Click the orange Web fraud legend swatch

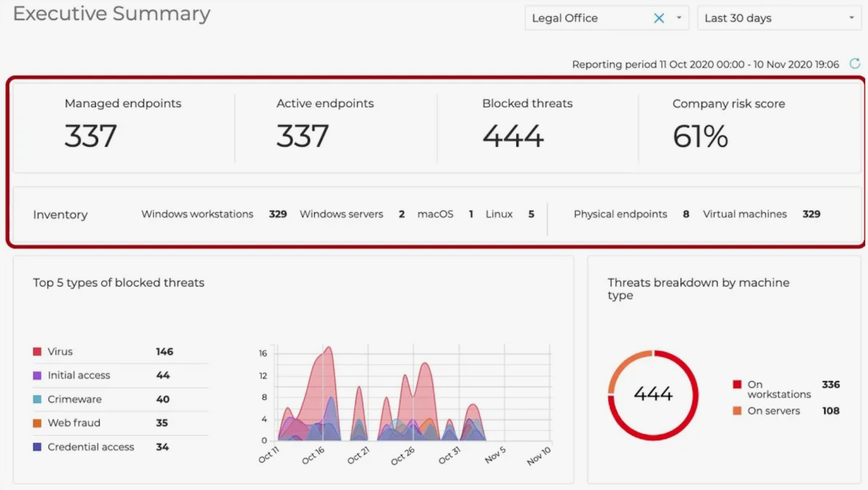click(x=37, y=423)
